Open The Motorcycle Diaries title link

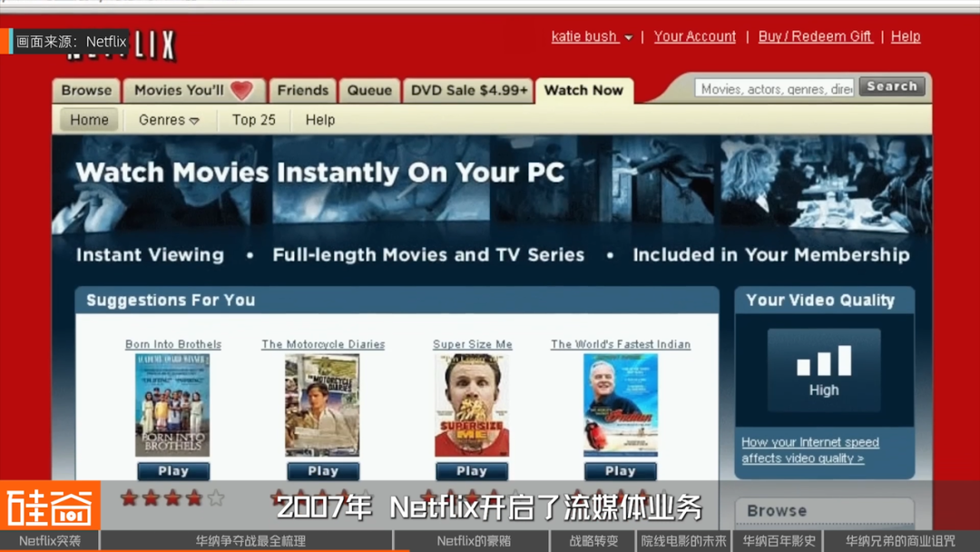323,344
